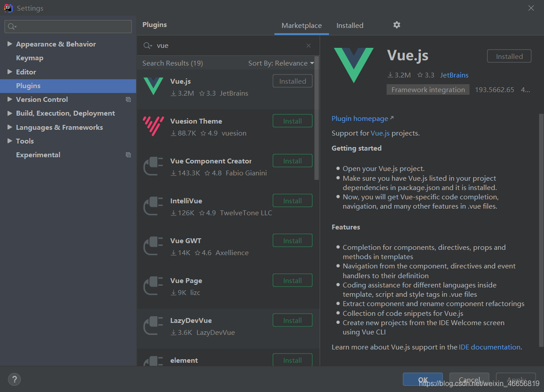Select the Vue Component Creator title

click(211, 161)
